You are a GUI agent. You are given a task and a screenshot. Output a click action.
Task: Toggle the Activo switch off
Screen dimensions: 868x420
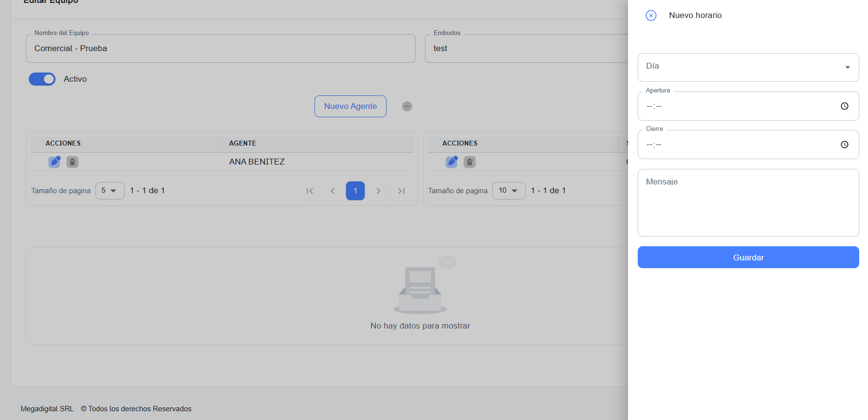[x=42, y=79]
